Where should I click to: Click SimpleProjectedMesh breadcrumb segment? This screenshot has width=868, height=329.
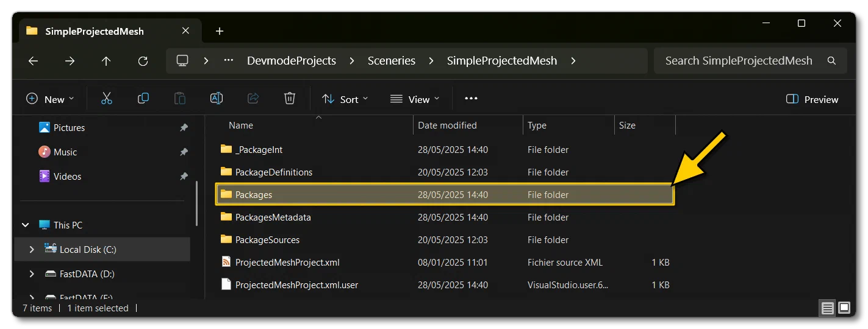[502, 61]
